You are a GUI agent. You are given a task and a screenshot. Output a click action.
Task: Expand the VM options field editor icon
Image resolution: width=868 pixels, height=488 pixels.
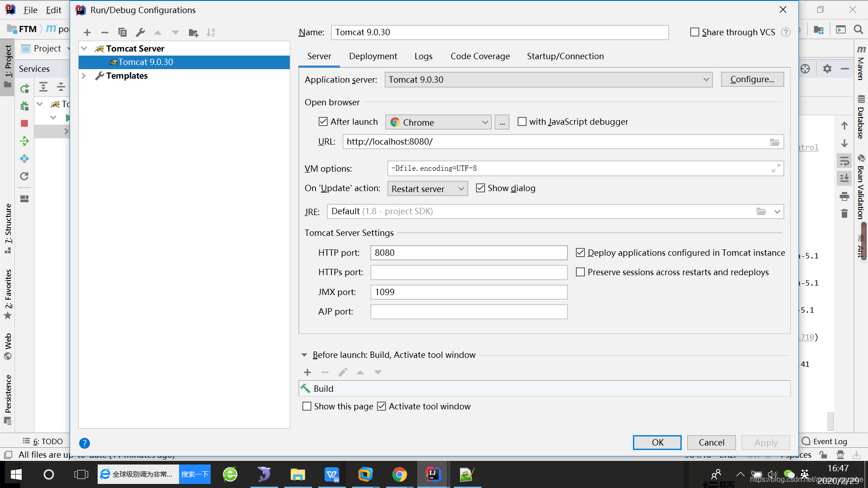coord(776,169)
